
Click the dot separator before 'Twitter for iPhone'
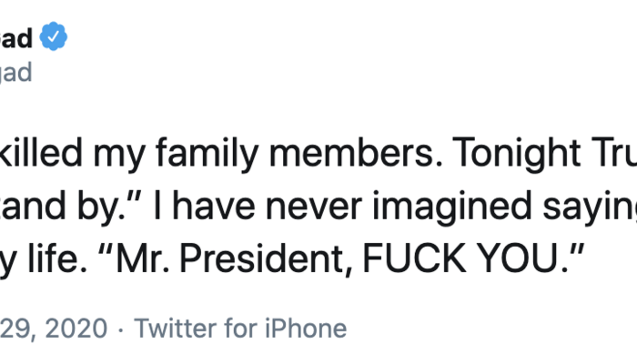click(126, 328)
